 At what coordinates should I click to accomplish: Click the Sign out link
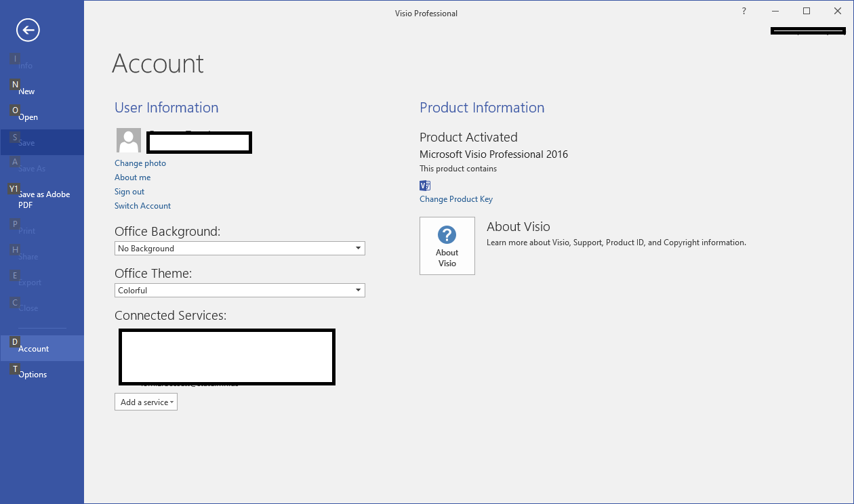coord(129,192)
